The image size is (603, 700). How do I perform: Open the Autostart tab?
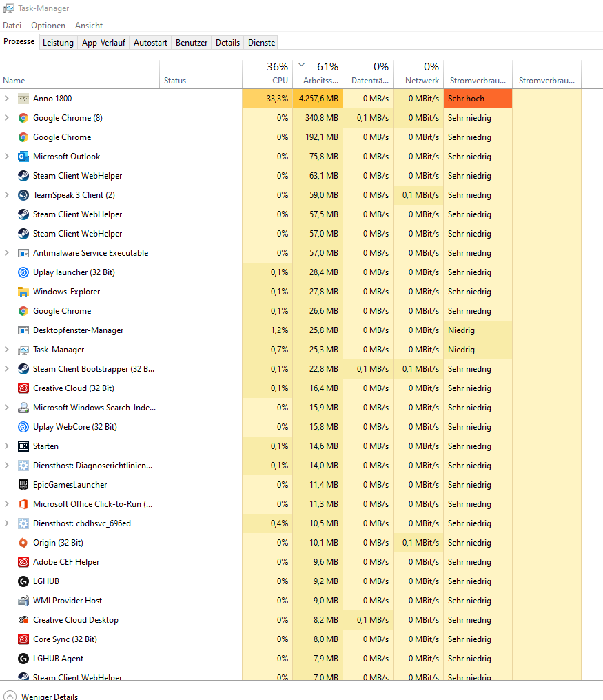coord(150,43)
